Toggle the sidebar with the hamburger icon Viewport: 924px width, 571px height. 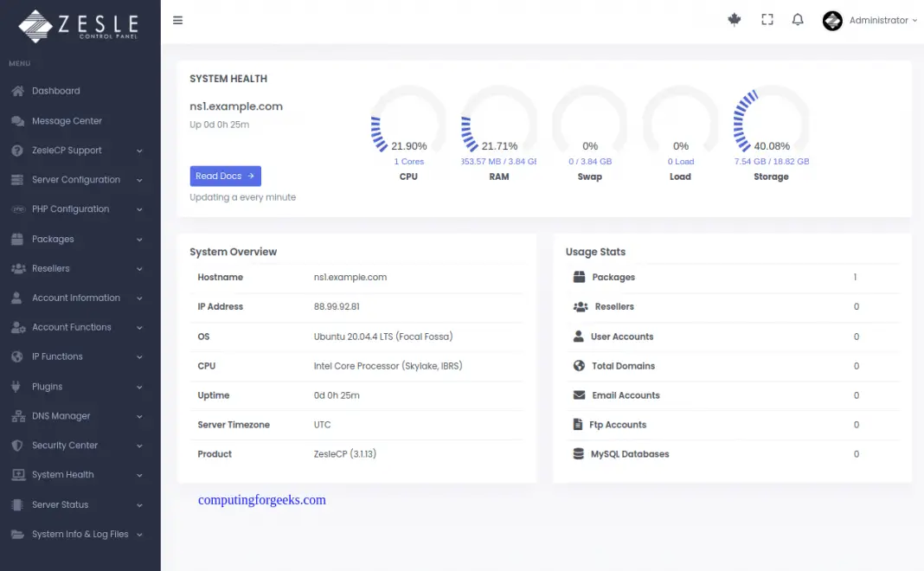(x=177, y=20)
